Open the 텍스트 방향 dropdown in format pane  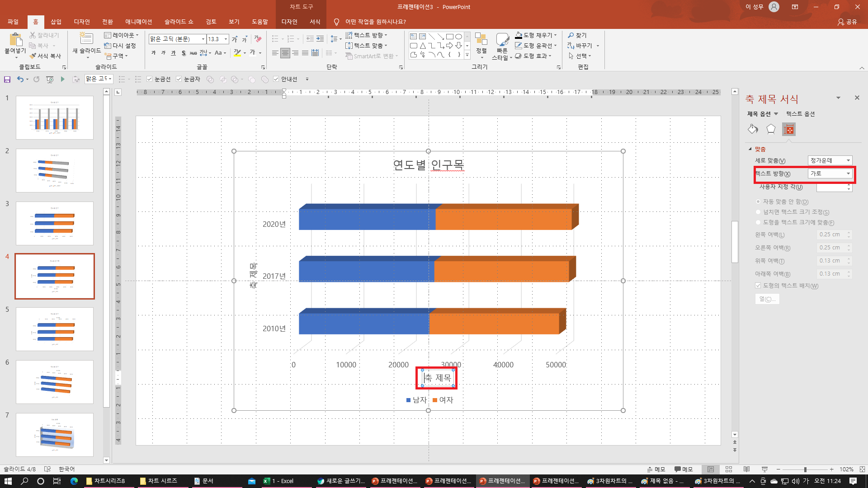click(x=848, y=174)
